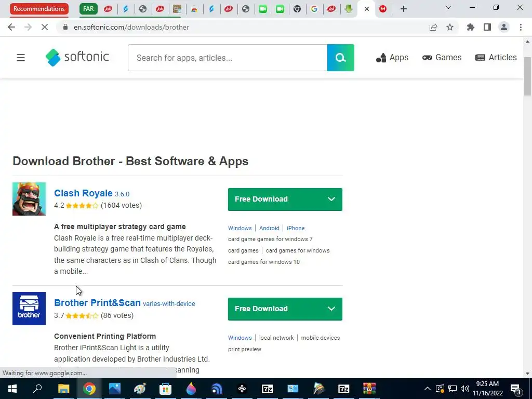Click the iPhone platform link
The height and width of the screenshot is (399, 532).
pyautogui.click(x=296, y=229)
